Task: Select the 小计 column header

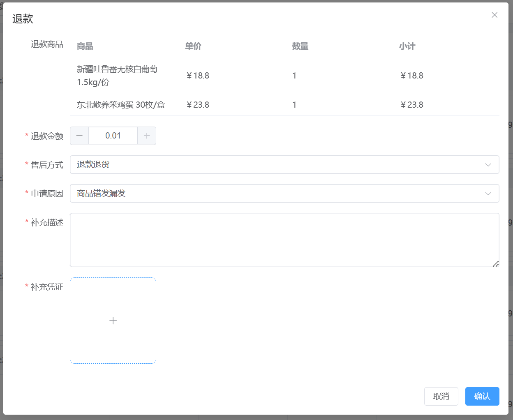Action: pos(407,46)
